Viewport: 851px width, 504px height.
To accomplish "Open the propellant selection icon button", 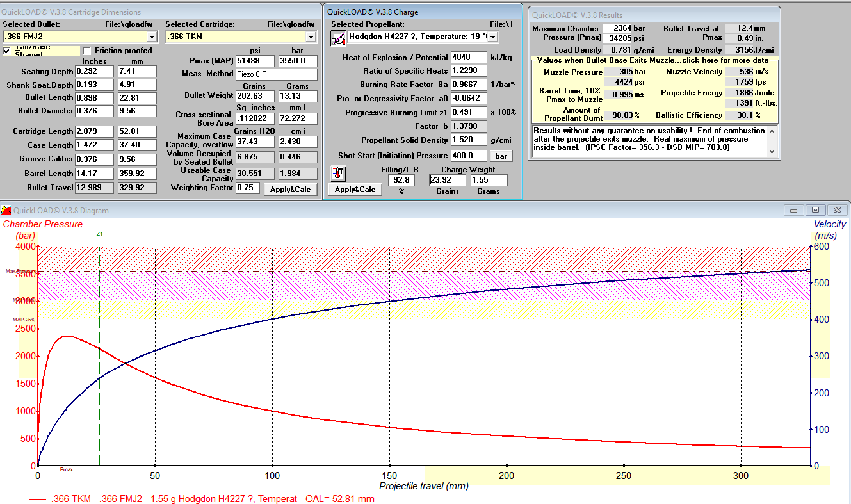I will pyautogui.click(x=337, y=38).
